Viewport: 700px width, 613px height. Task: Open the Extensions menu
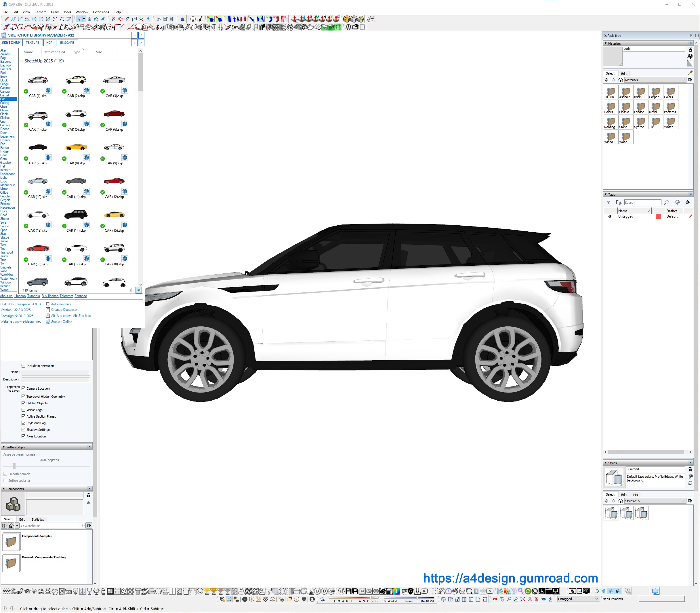coord(100,12)
